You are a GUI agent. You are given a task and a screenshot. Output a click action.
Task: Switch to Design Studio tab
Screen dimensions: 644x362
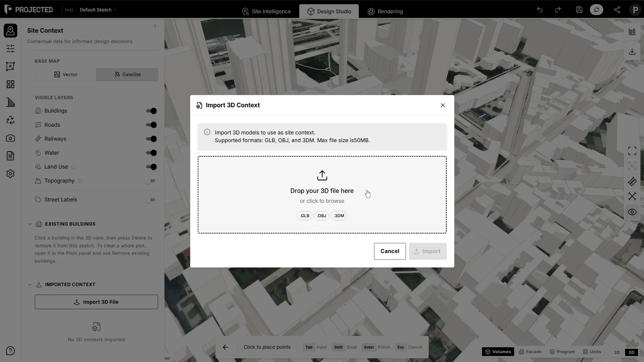(329, 11)
